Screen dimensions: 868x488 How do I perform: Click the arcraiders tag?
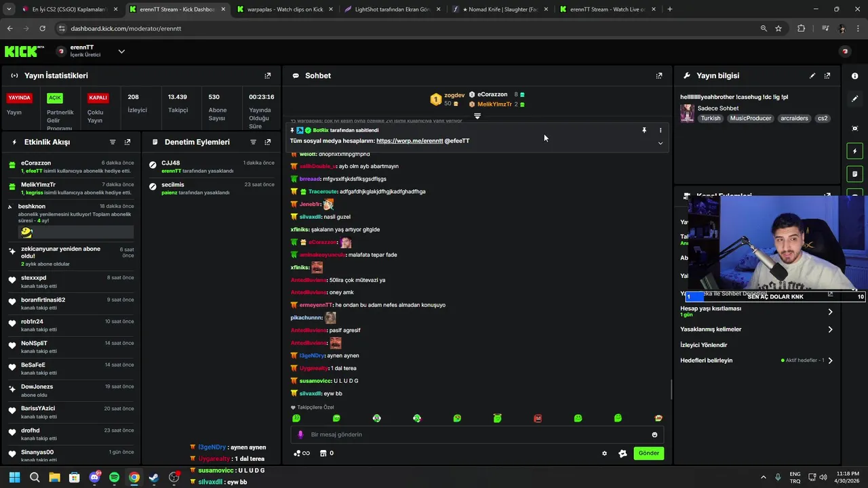click(795, 119)
